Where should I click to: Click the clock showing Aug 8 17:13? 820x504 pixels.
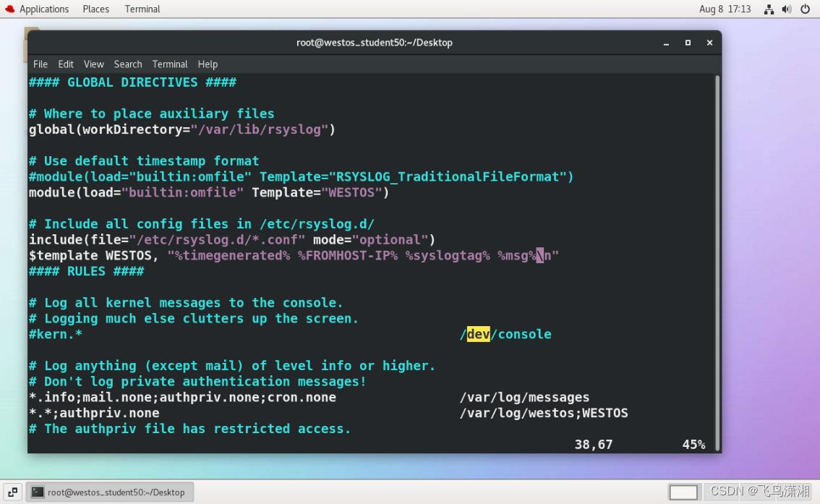click(725, 9)
